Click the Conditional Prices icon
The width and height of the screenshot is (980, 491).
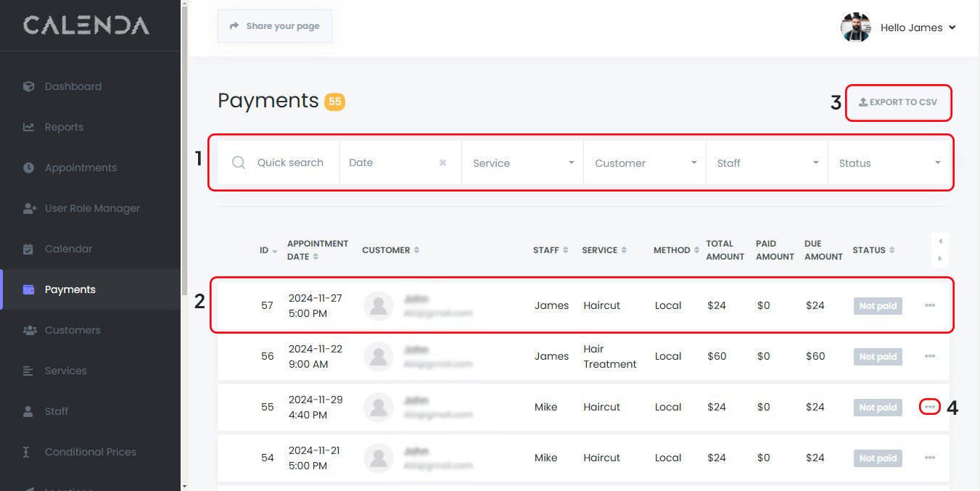coord(27,452)
